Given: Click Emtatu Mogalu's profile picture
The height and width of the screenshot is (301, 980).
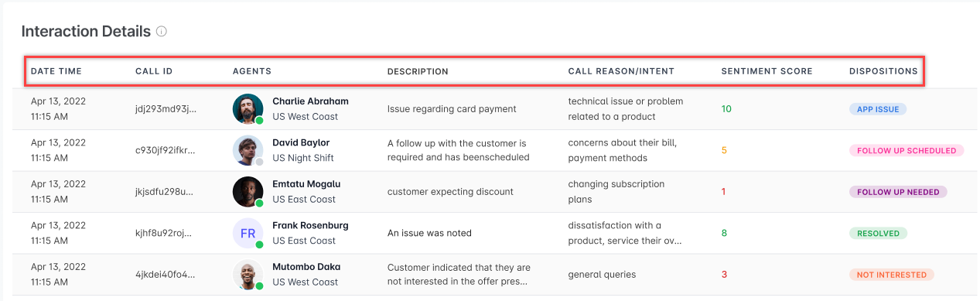Looking at the screenshot, I should coord(248,192).
